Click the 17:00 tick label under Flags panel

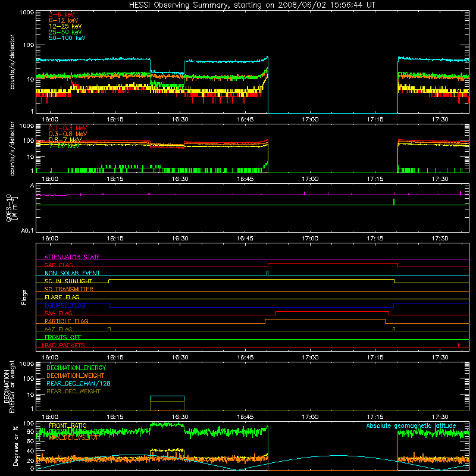(x=310, y=358)
